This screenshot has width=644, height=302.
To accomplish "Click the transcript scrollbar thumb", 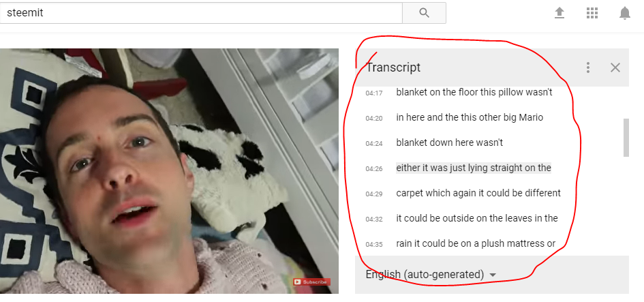I will (x=626, y=138).
